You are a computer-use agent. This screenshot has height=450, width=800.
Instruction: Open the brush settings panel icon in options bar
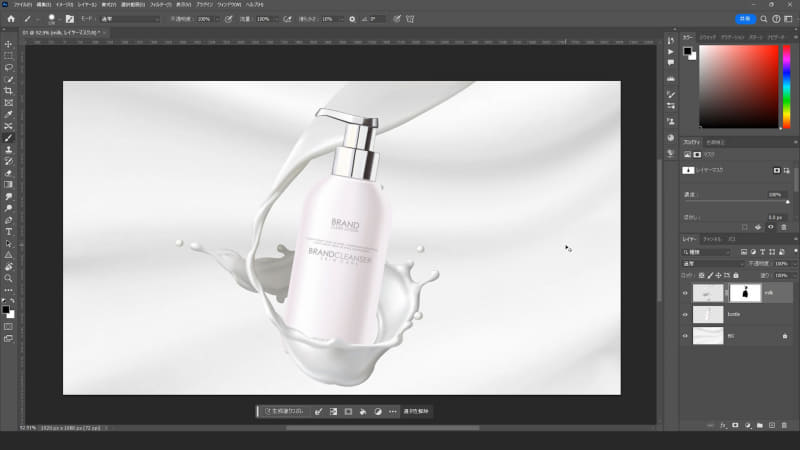pyautogui.click(x=70, y=19)
